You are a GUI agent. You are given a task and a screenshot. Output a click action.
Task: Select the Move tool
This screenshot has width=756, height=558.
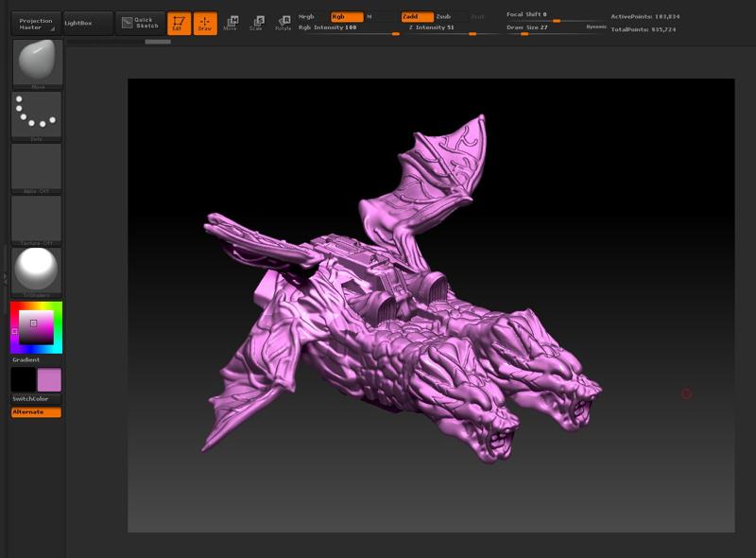click(x=231, y=23)
